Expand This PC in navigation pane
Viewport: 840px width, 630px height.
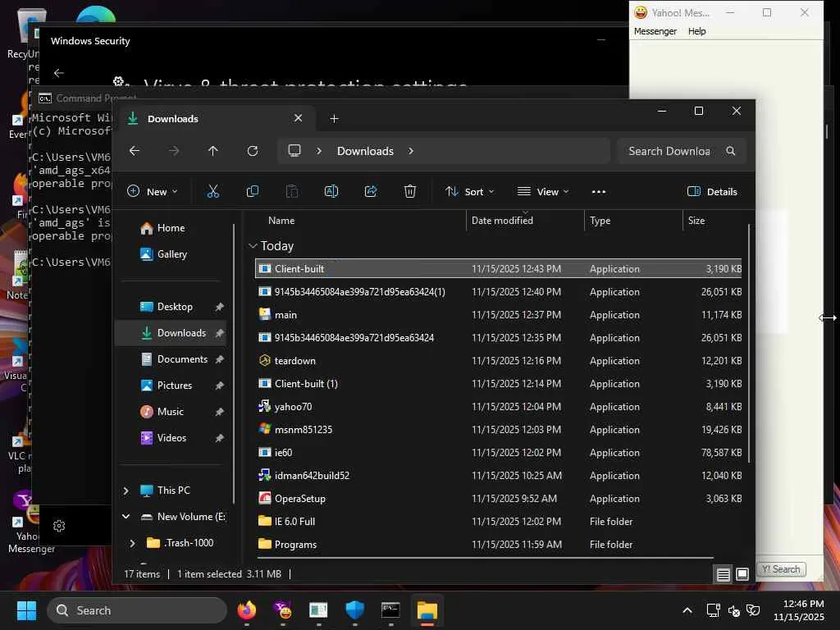click(x=126, y=491)
